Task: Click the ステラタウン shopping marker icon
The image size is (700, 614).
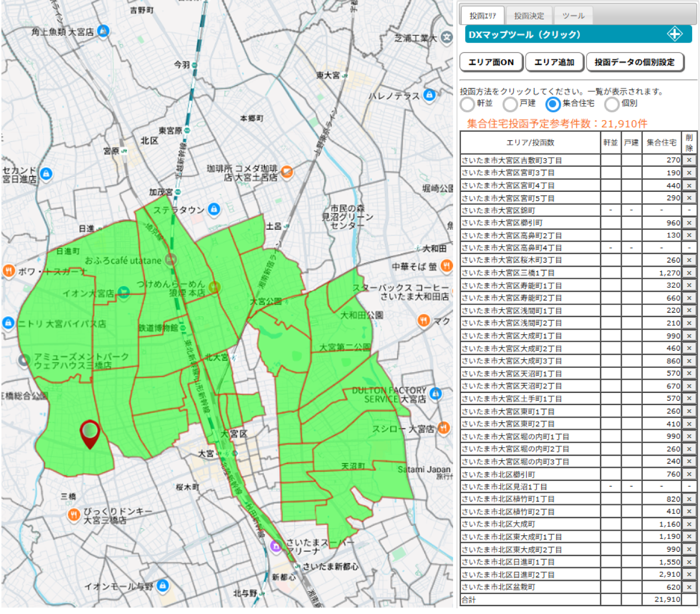Action: 214,209
